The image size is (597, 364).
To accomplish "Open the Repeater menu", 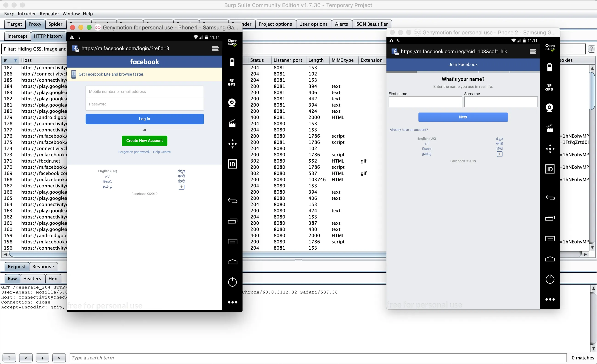I will 49,14.
